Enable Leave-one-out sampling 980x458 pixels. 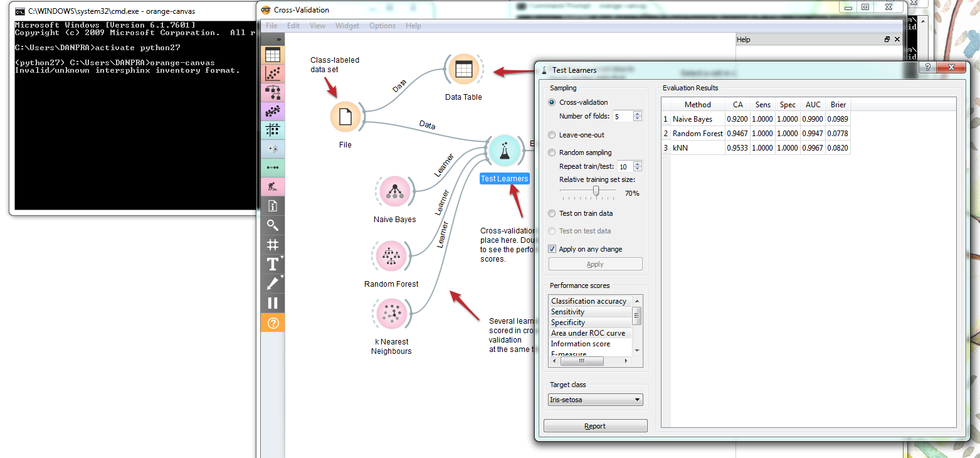(x=551, y=134)
